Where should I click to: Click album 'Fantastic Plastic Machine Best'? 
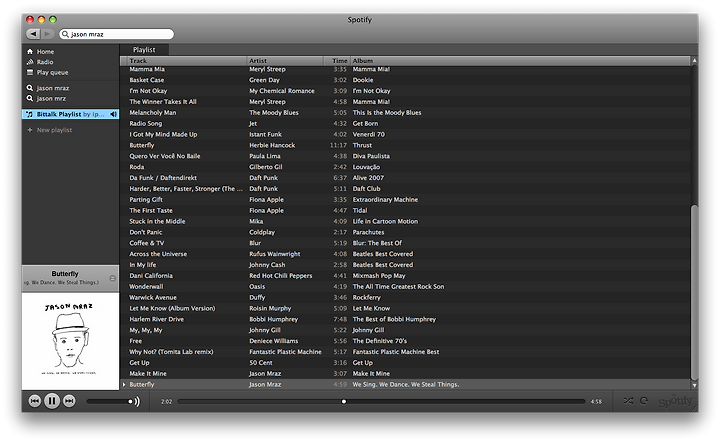pyautogui.click(x=396, y=352)
